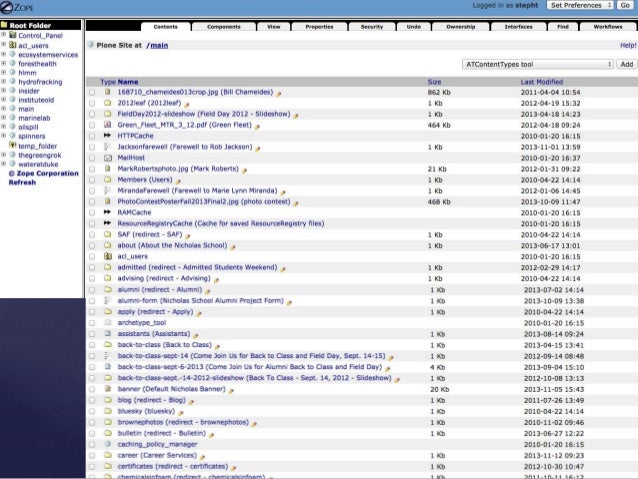Click the document icon for Jacksonfarewell

click(x=107, y=147)
